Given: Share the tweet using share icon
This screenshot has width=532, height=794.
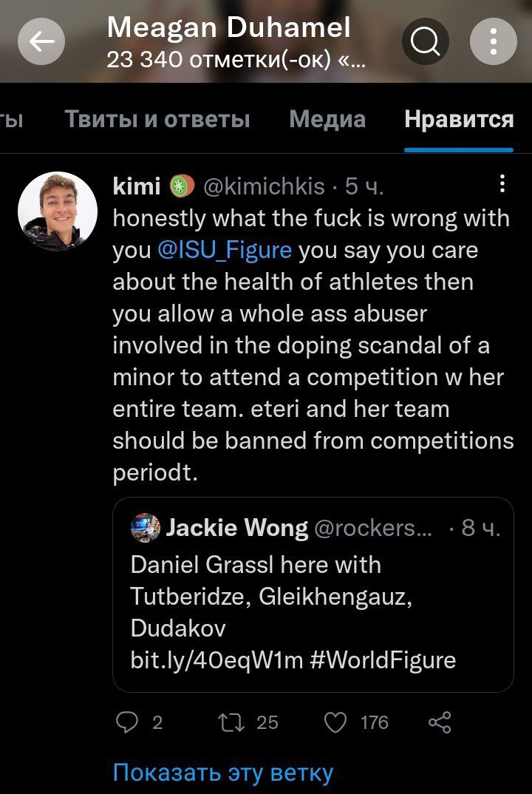Looking at the screenshot, I should 440,722.
